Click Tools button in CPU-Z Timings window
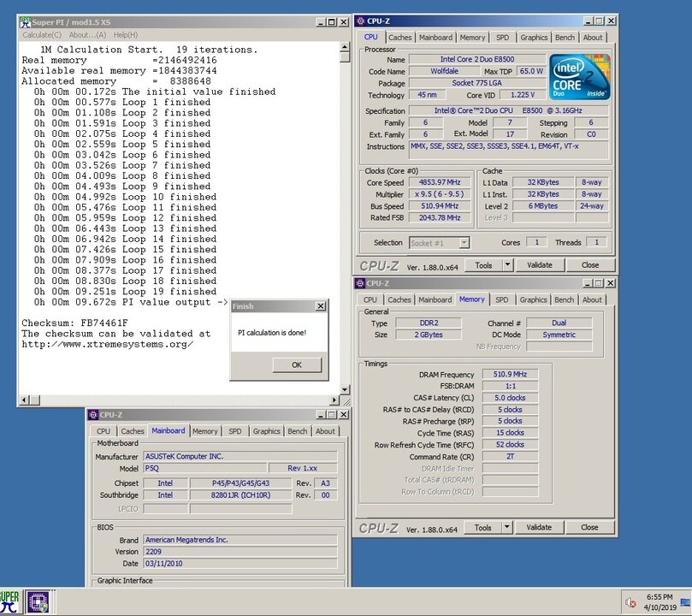This screenshot has height=616, width=692. 482,527
